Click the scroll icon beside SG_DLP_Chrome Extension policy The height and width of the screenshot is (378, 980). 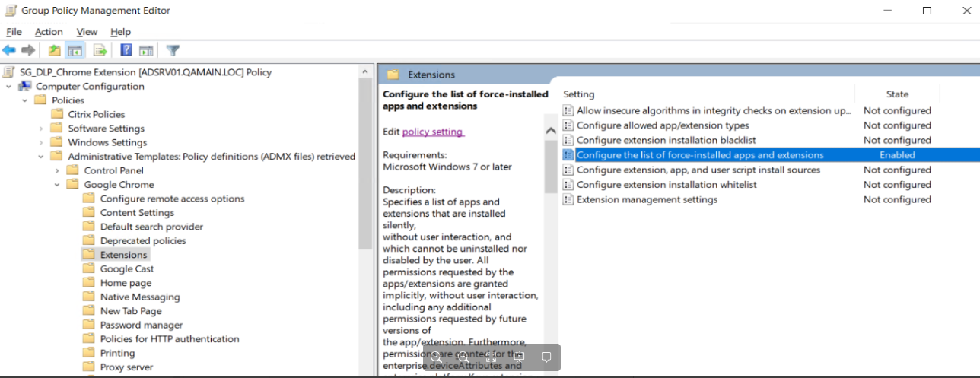coord(8,72)
